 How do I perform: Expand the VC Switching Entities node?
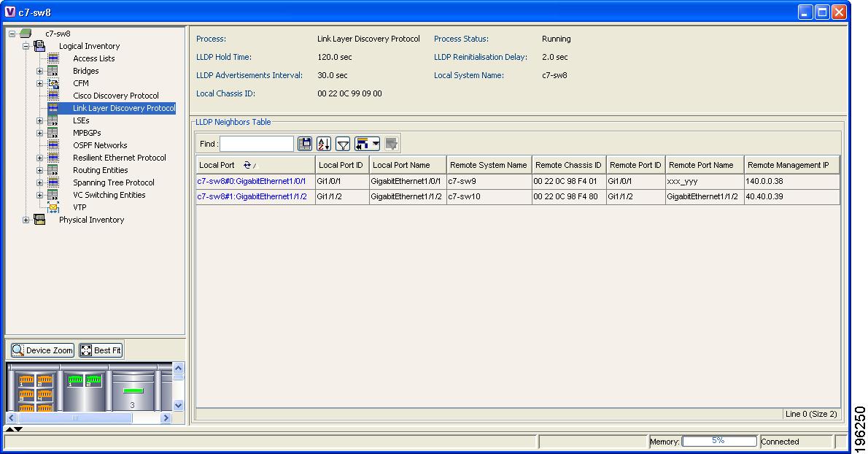click(40, 195)
